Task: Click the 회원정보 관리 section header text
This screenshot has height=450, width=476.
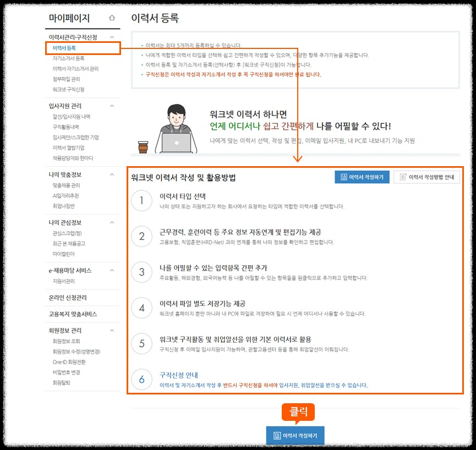Action: (x=65, y=330)
